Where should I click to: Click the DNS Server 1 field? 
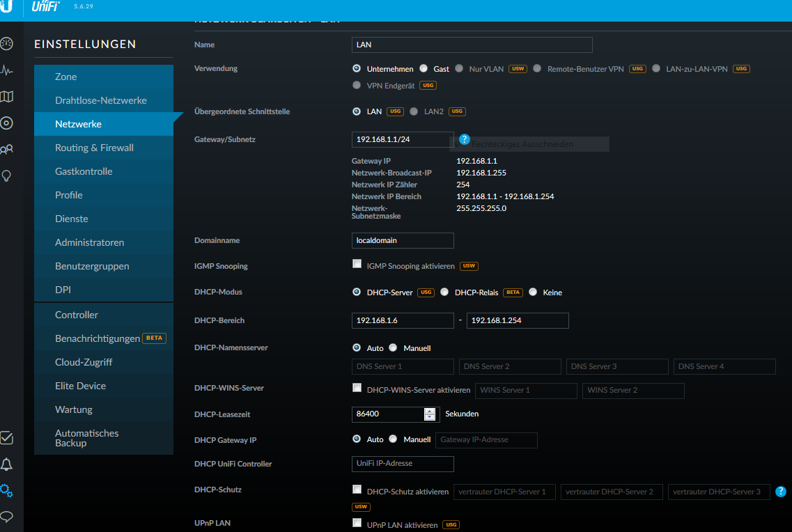403,366
